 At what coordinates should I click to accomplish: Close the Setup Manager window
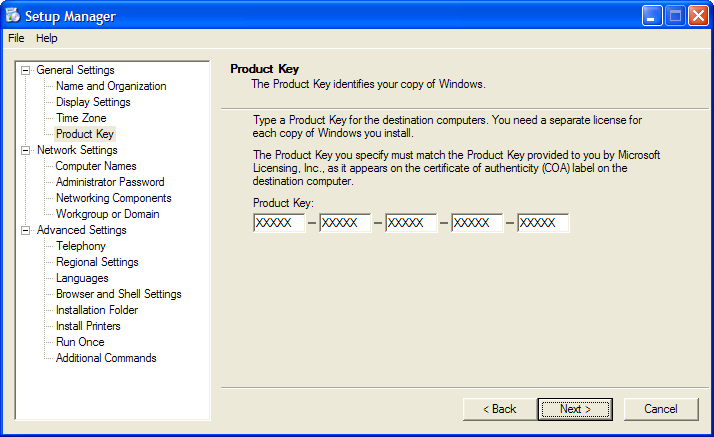click(x=698, y=16)
